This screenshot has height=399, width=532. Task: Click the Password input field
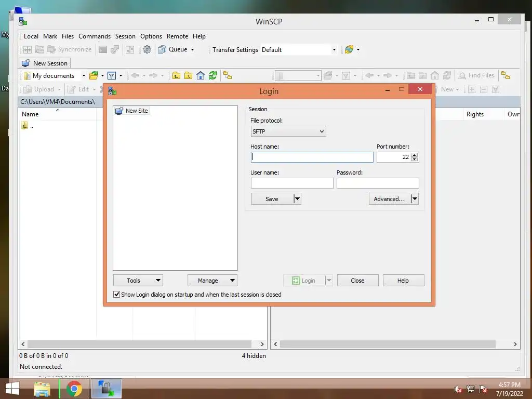378,183
